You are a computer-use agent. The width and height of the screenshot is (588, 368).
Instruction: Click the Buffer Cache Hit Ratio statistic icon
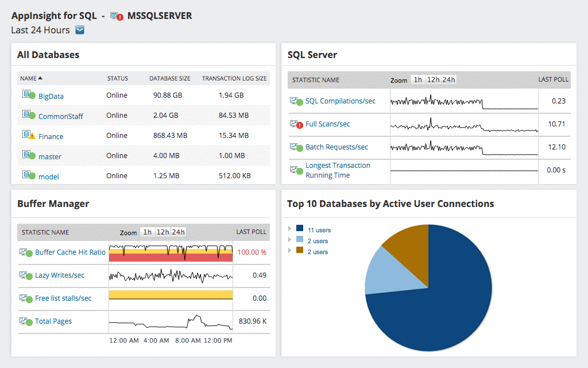[26, 252]
